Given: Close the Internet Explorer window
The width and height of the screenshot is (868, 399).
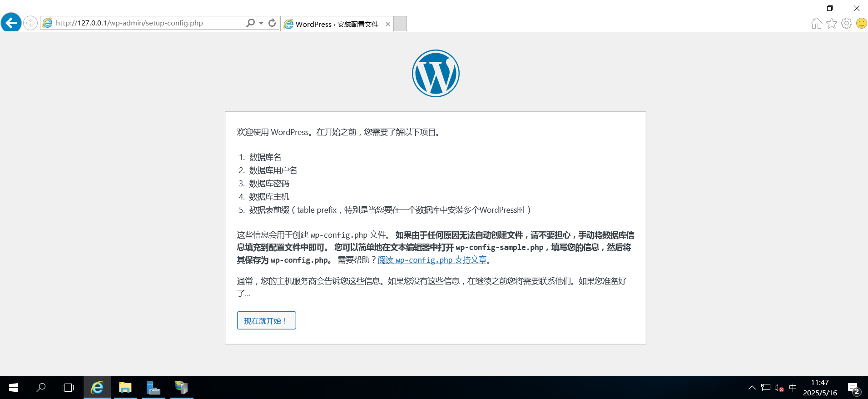Looking at the screenshot, I should tap(856, 8).
